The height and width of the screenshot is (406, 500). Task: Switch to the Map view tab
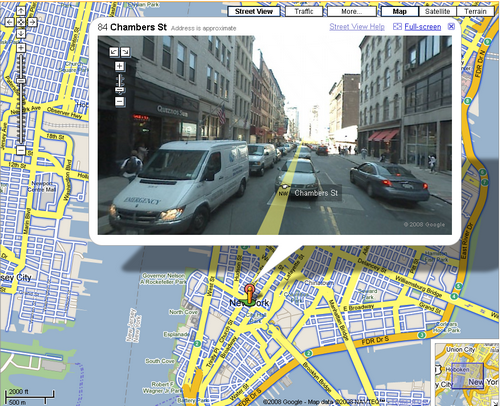point(399,11)
